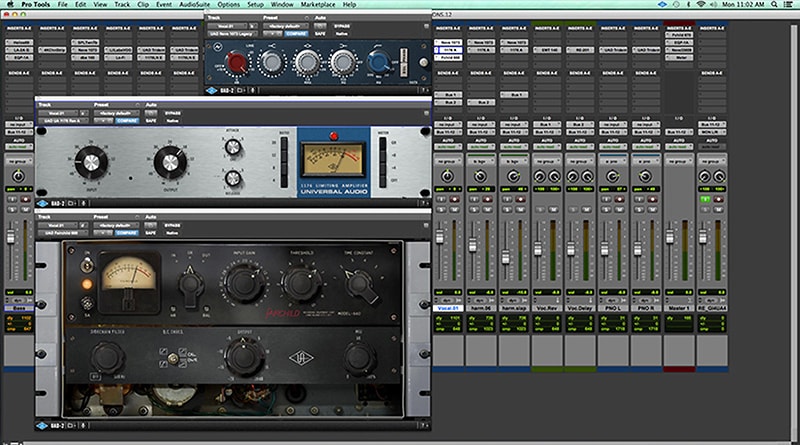The height and width of the screenshot is (445, 800).
Task: Open the Track menu
Action: pyautogui.click(x=122, y=4)
